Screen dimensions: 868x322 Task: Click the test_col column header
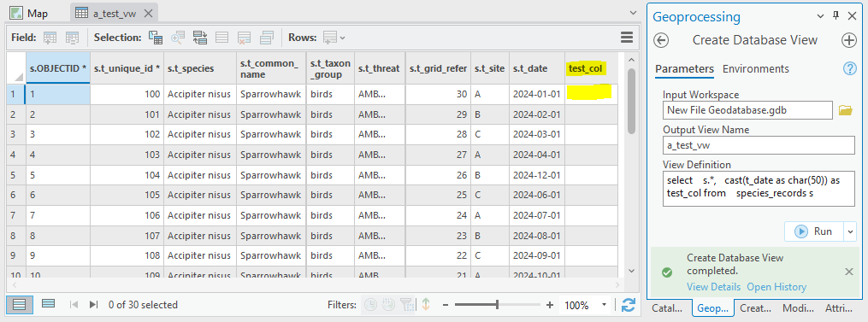point(592,68)
